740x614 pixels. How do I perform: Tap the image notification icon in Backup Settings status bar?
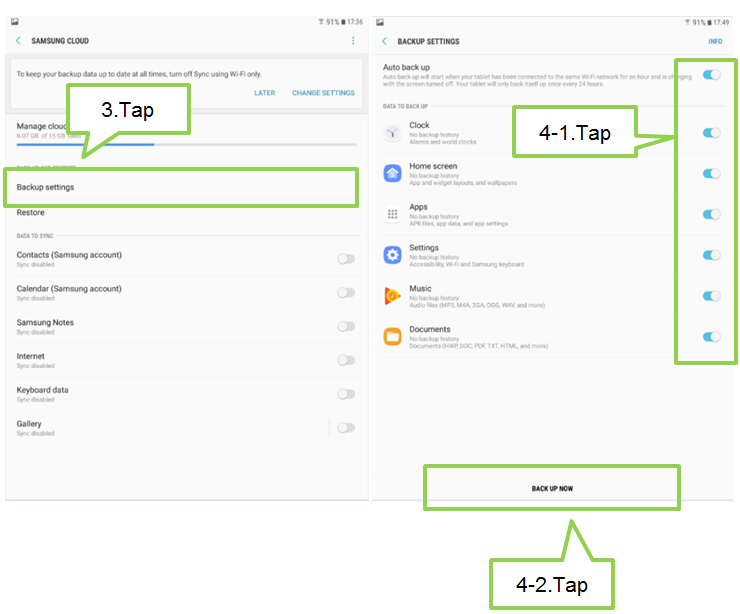click(x=380, y=22)
